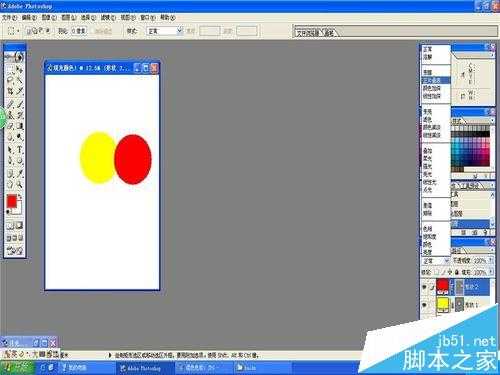Select the Dodge tool
The height and width of the screenshot is (375, 500).
20,137
